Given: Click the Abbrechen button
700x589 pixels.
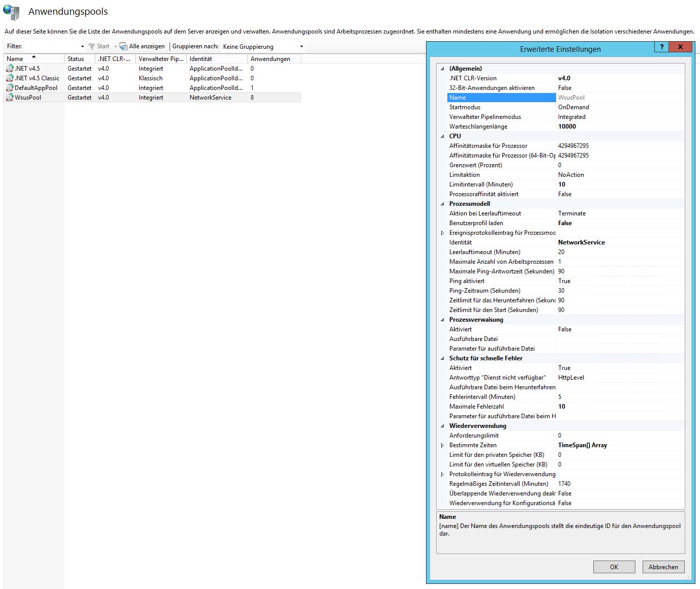Looking at the screenshot, I should tap(663, 567).
